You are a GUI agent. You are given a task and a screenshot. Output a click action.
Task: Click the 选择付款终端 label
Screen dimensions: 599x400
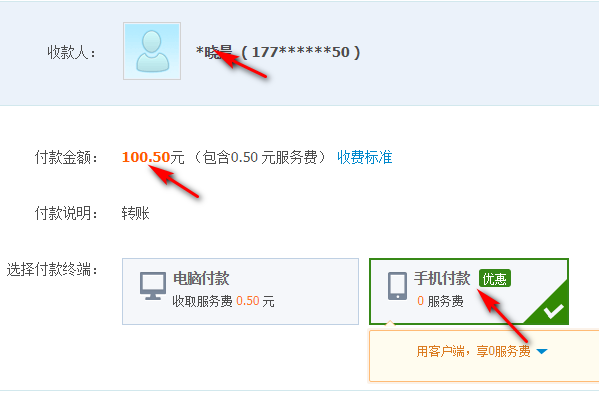(x=52, y=270)
